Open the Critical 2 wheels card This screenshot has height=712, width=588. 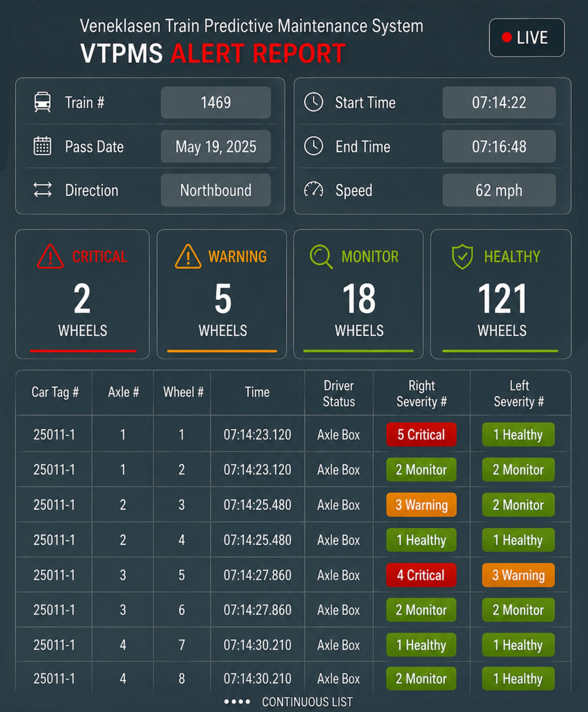click(82, 294)
